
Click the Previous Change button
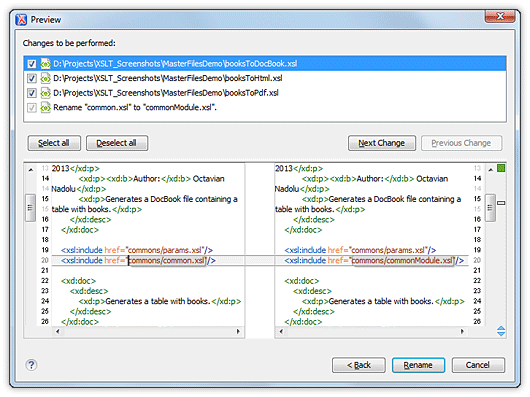click(x=461, y=143)
